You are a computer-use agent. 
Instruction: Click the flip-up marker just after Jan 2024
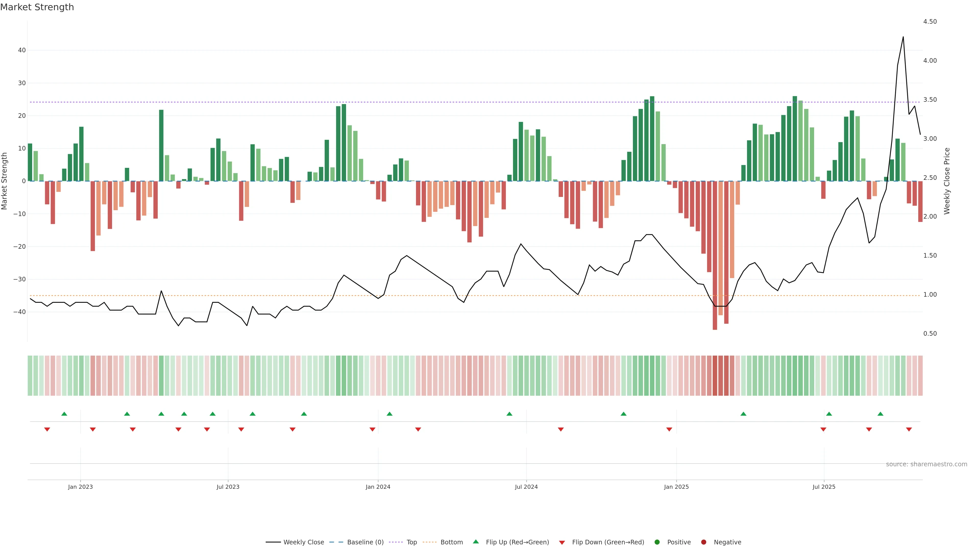[389, 414]
